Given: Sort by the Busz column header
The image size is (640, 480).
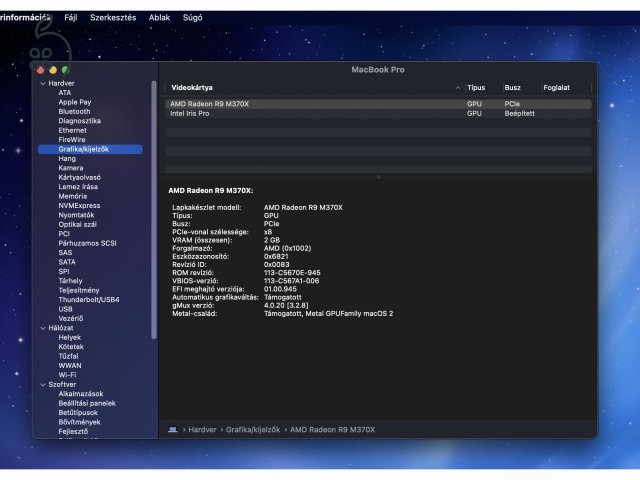Looking at the screenshot, I should (x=512, y=88).
